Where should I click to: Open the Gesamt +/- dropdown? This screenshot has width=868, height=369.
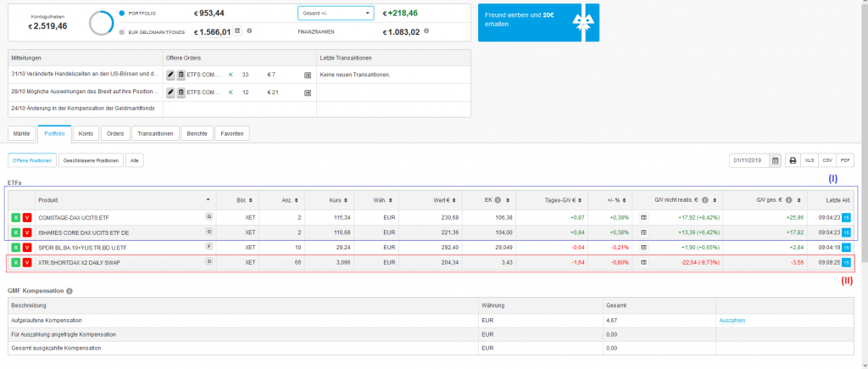pyautogui.click(x=336, y=14)
